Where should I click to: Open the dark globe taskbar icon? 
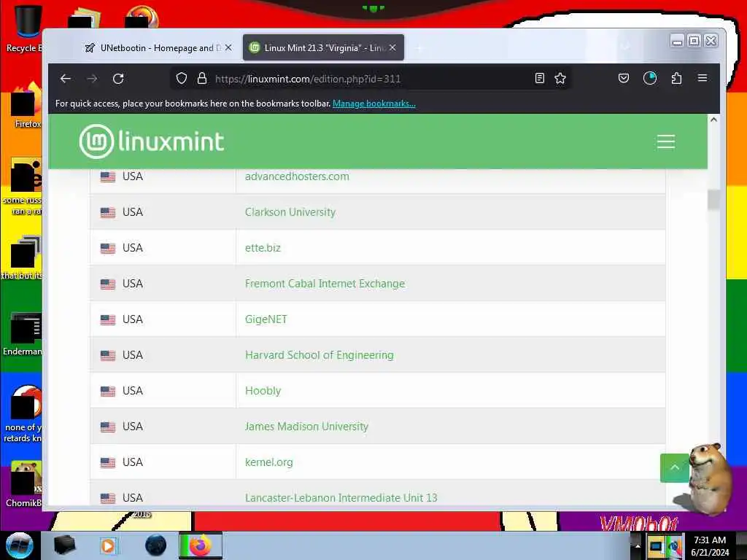tap(155, 545)
